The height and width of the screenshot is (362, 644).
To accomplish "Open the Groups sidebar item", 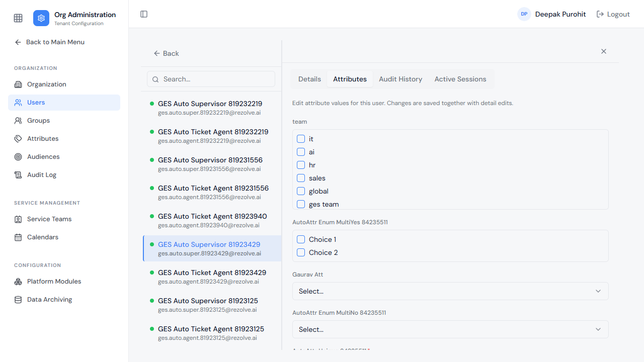I will [x=64, y=121].
